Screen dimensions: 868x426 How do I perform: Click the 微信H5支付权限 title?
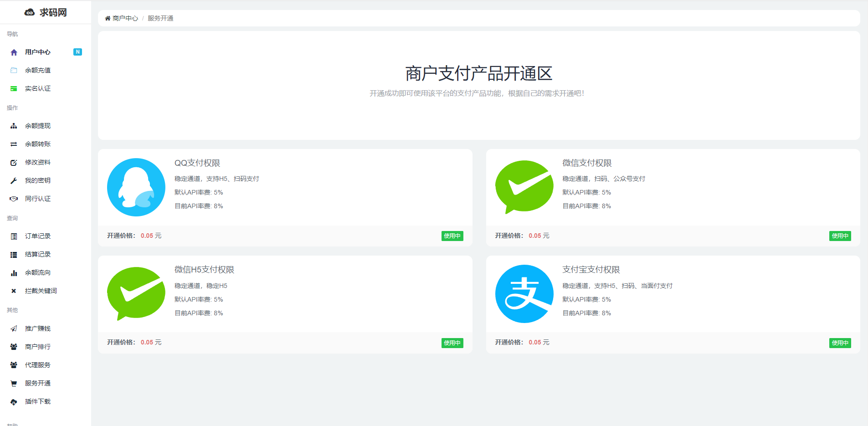coord(204,270)
